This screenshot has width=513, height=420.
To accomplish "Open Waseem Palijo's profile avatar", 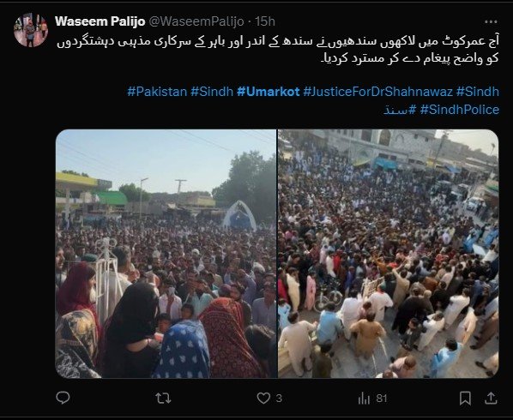I will coord(31,30).
